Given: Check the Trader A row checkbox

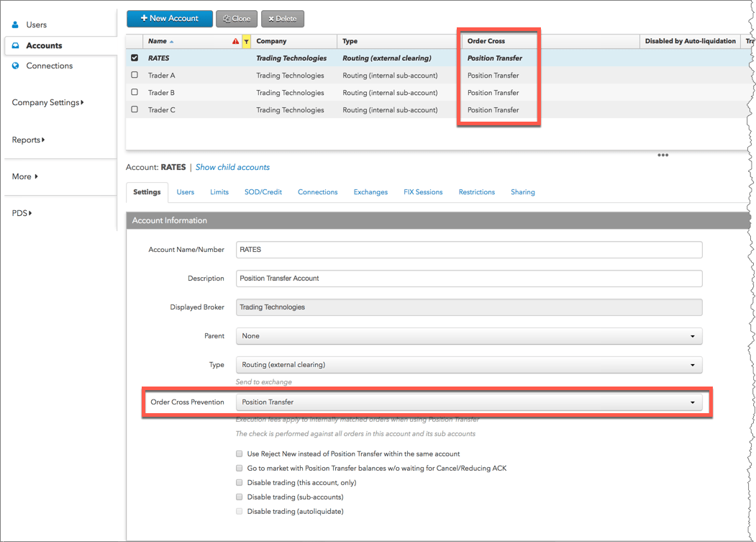Looking at the screenshot, I should coord(135,75).
